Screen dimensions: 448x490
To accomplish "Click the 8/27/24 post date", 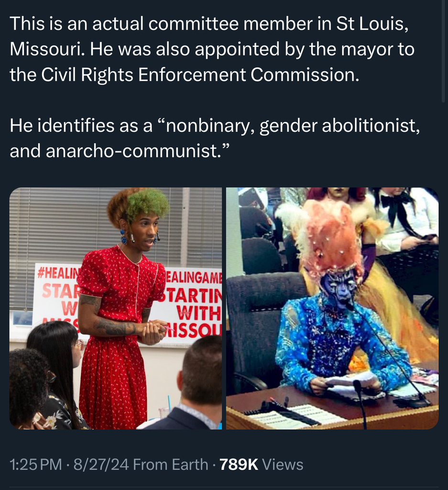I will point(101,464).
